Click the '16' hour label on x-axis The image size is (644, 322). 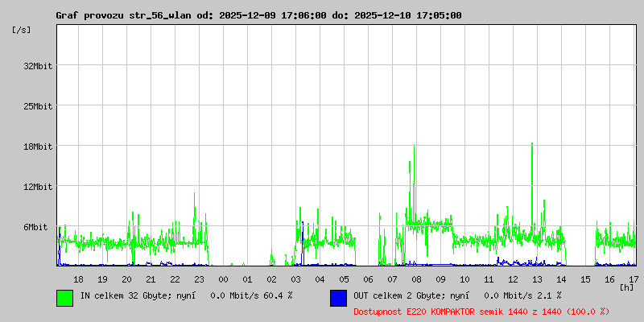pyautogui.click(x=609, y=279)
